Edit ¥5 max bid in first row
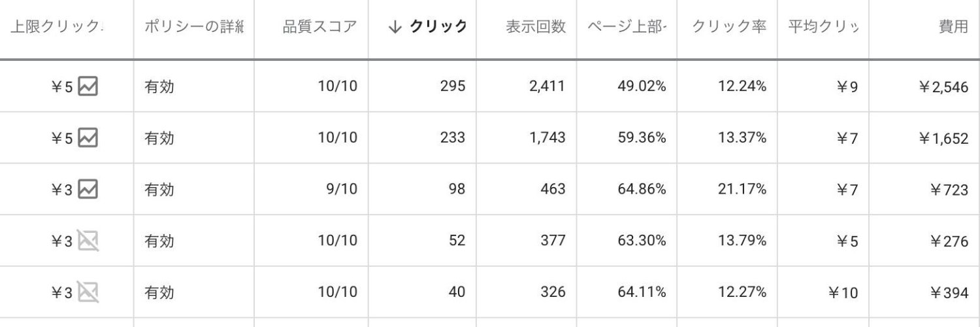The height and width of the screenshot is (327, 980). click(62, 87)
